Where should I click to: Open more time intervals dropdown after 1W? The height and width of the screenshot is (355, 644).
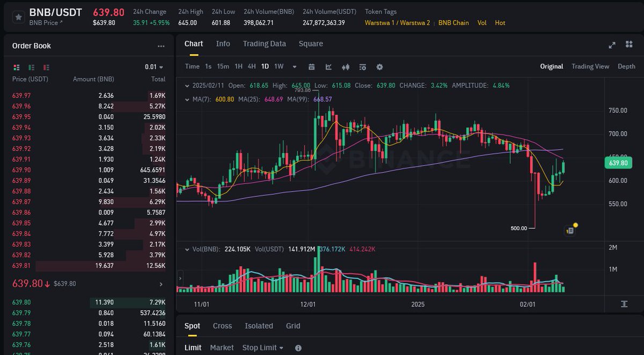(294, 67)
